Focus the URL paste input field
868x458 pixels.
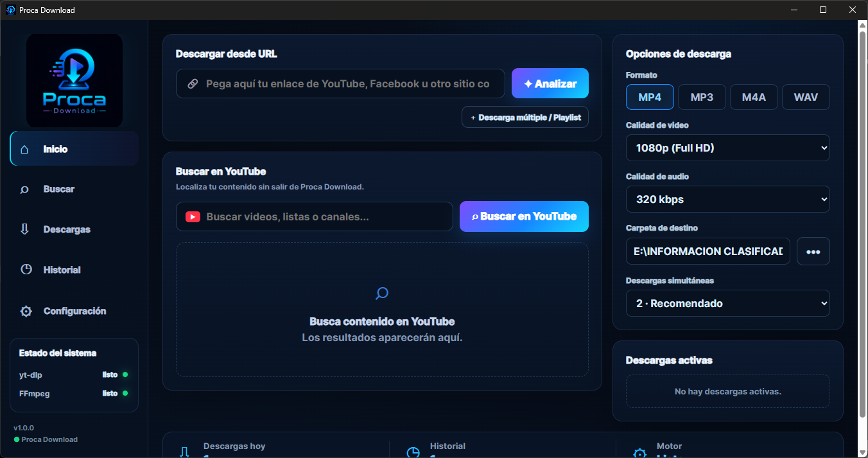click(x=340, y=84)
